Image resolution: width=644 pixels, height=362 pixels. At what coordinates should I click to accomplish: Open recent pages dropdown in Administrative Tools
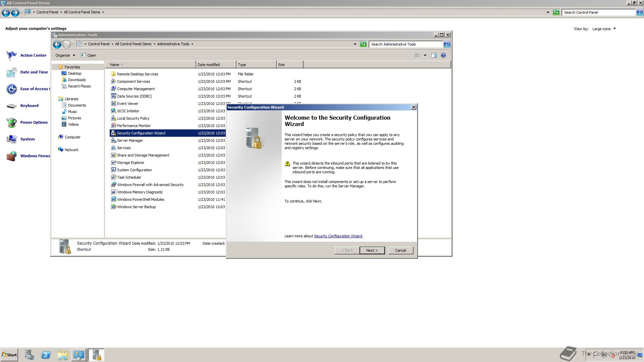tap(73, 44)
